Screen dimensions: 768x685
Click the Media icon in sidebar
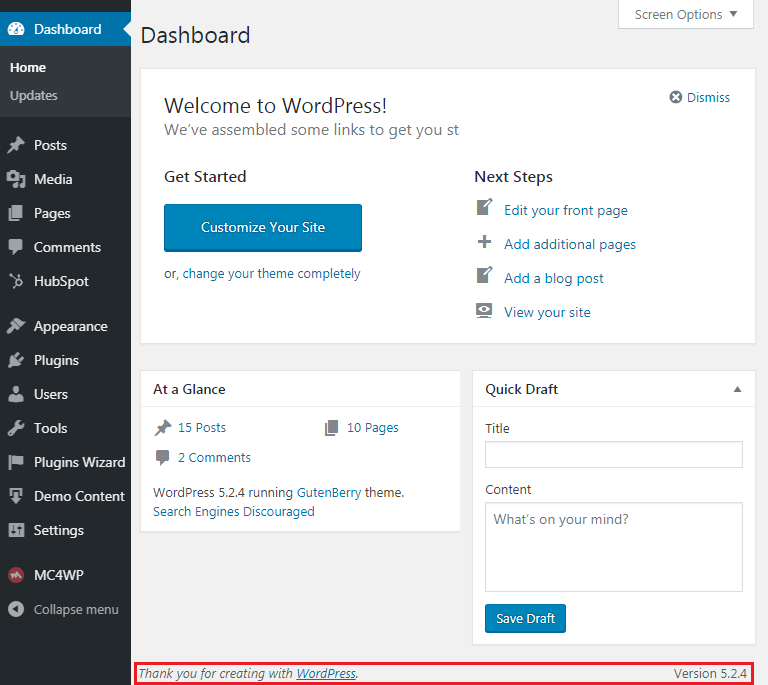(16, 179)
